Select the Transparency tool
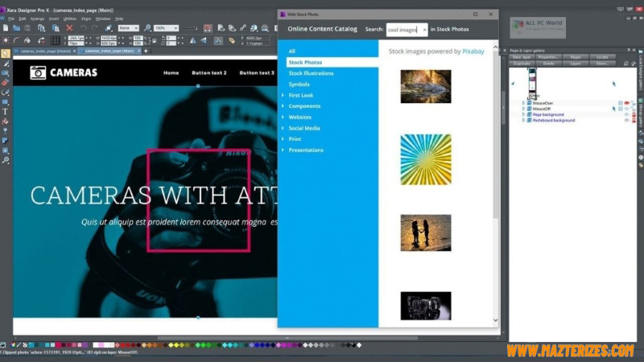The image size is (644, 362). pyautogui.click(x=6, y=131)
